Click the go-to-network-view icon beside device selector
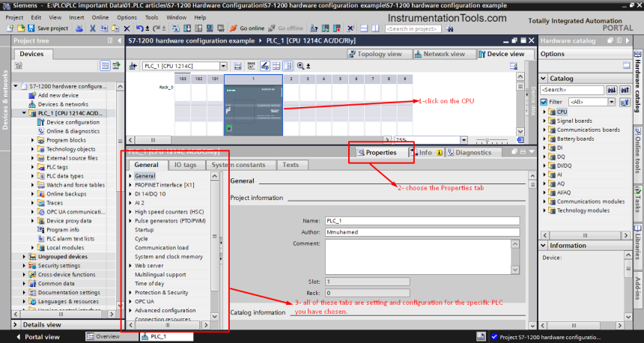 [133, 66]
